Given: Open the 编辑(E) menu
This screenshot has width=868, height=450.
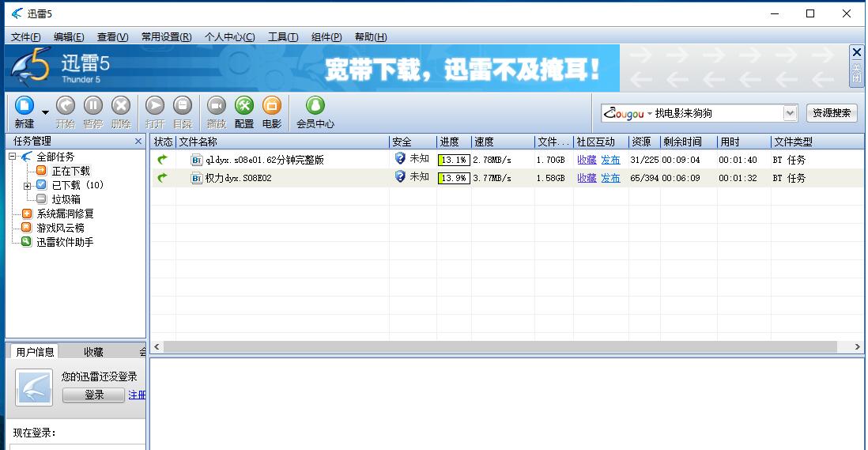Looking at the screenshot, I should (x=69, y=37).
